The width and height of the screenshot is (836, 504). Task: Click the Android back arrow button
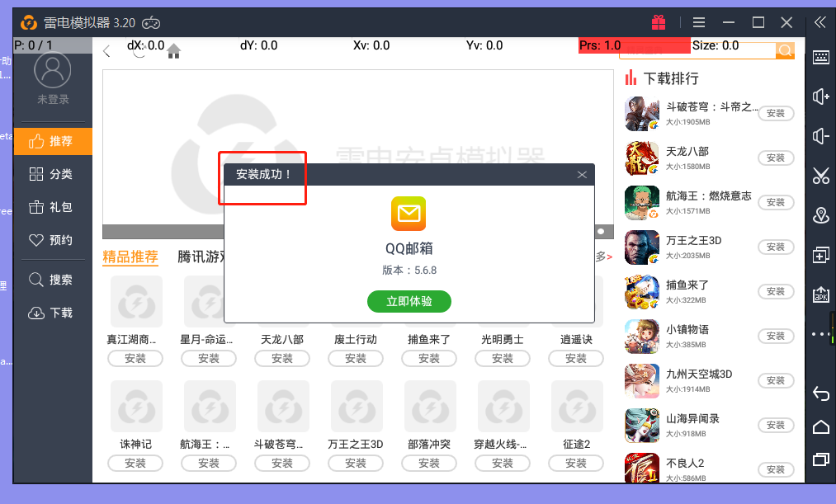pyautogui.click(x=821, y=393)
